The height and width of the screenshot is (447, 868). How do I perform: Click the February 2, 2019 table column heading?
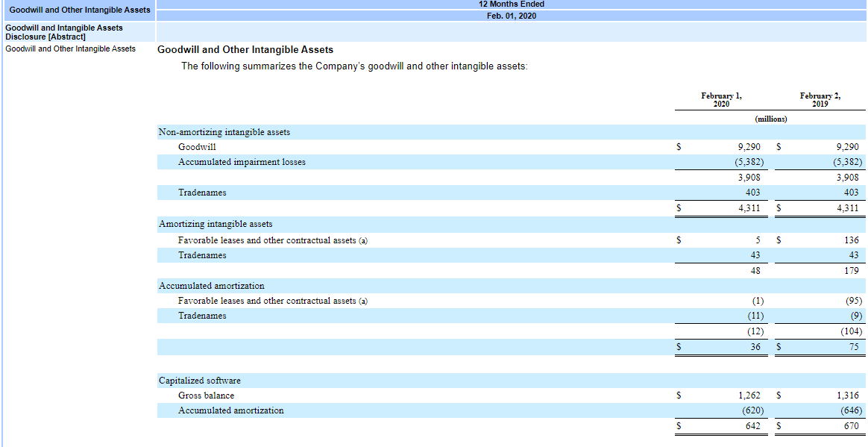820,99
